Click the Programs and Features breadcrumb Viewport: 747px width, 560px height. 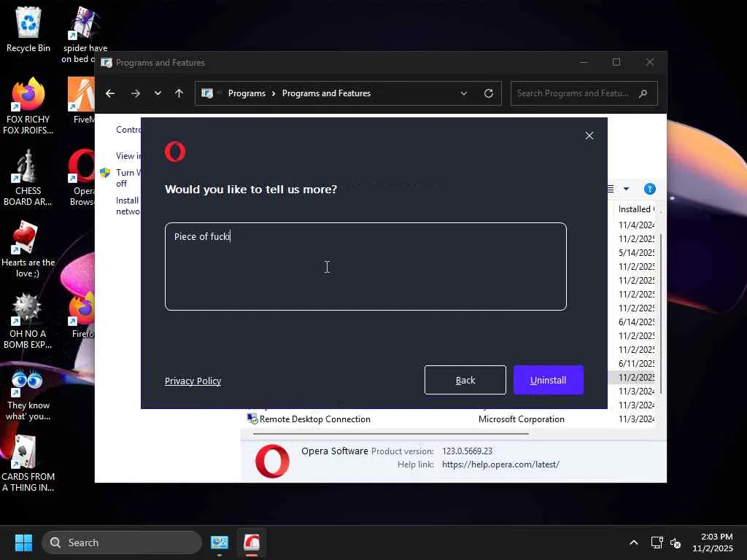326,93
